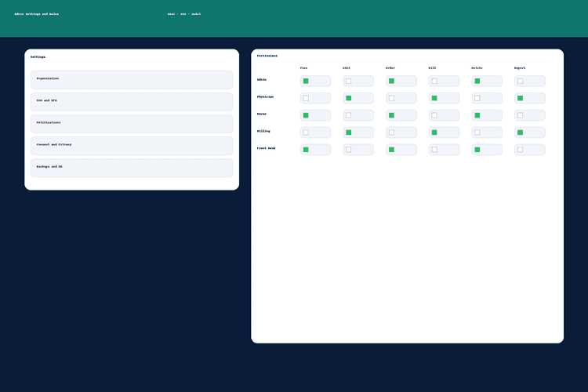Expand the Organization settings section
This screenshot has width=588, height=392.
tap(132, 79)
